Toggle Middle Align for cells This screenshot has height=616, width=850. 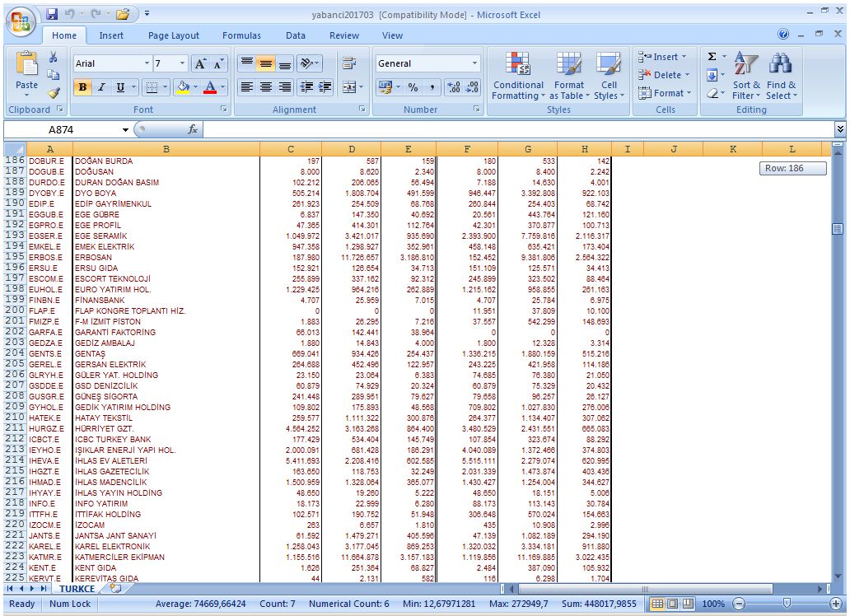tap(265, 63)
